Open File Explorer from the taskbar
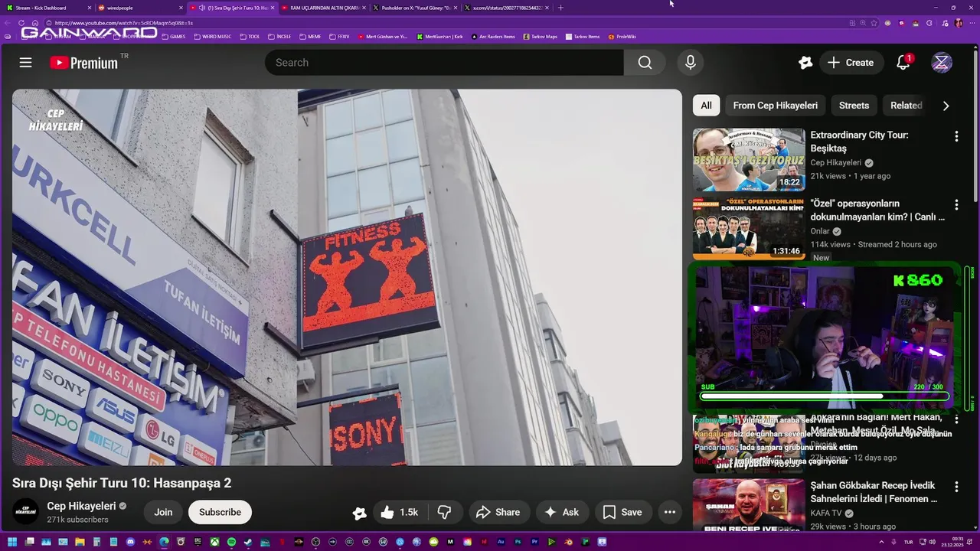This screenshot has width=980, height=551. pos(80,542)
